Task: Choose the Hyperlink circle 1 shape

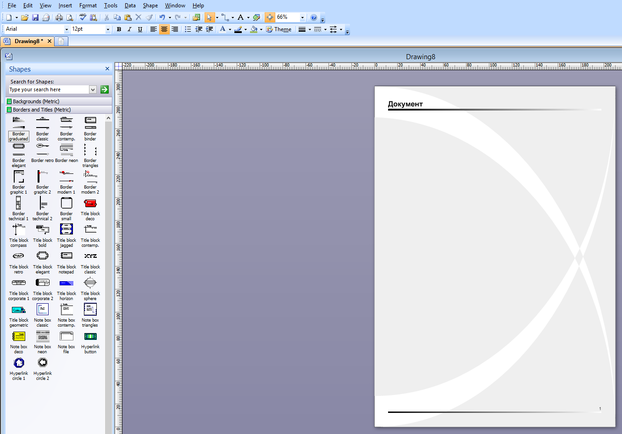Action: point(19,364)
